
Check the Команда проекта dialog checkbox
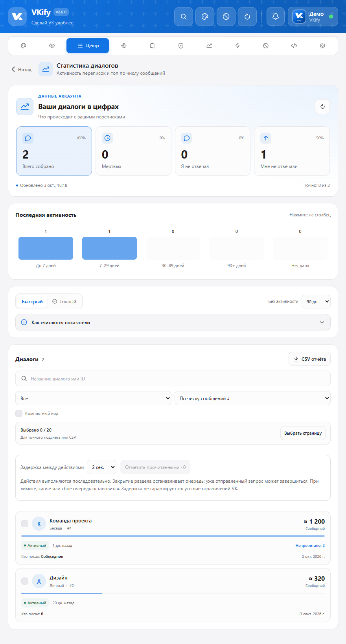click(25, 524)
